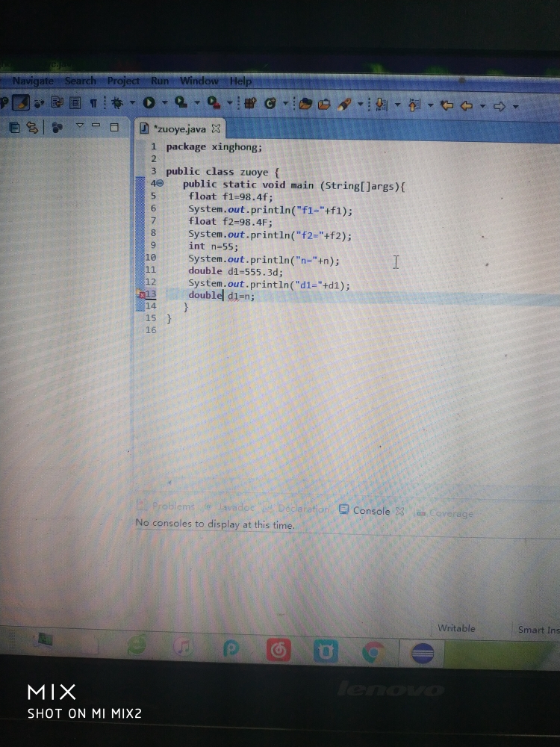Click New Java Package icon

pyautogui.click(x=250, y=103)
